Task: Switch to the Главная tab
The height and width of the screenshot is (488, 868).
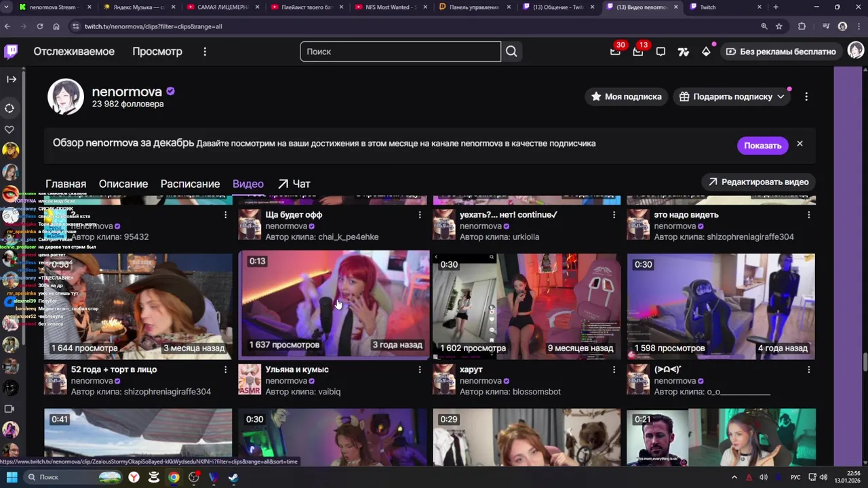Action: click(66, 184)
